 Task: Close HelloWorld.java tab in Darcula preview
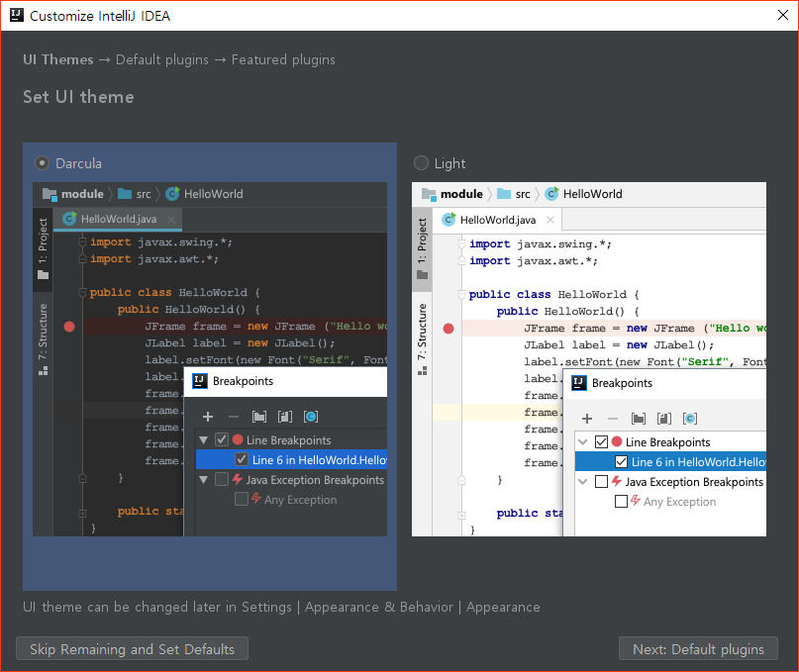click(x=171, y=219)
